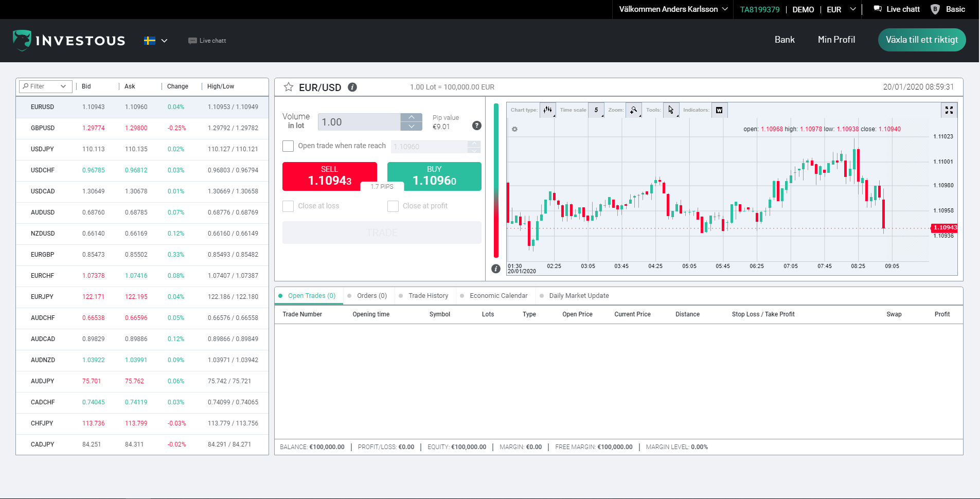Click the rate reach price field
Screen dimensions: 980x499
coord(429,147)
